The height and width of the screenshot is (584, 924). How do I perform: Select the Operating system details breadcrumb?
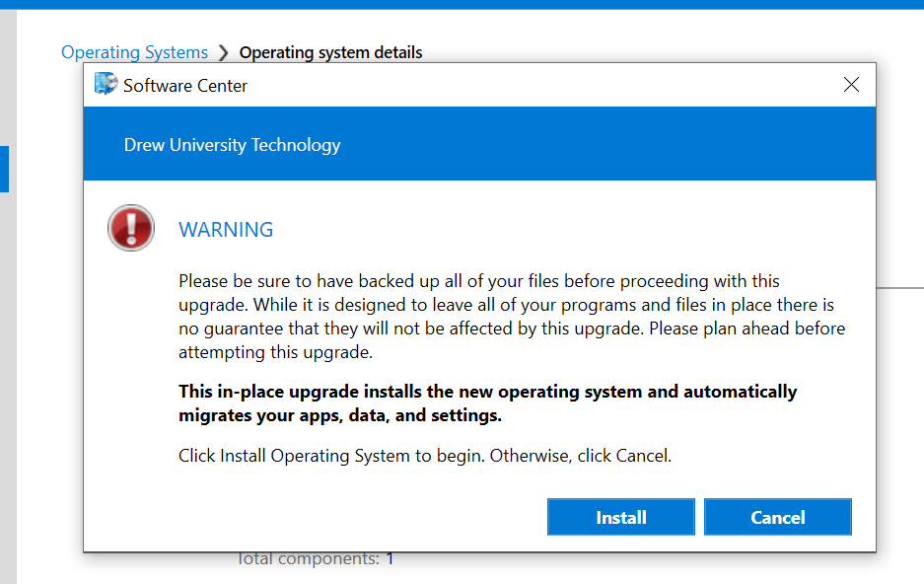point(330,52)
